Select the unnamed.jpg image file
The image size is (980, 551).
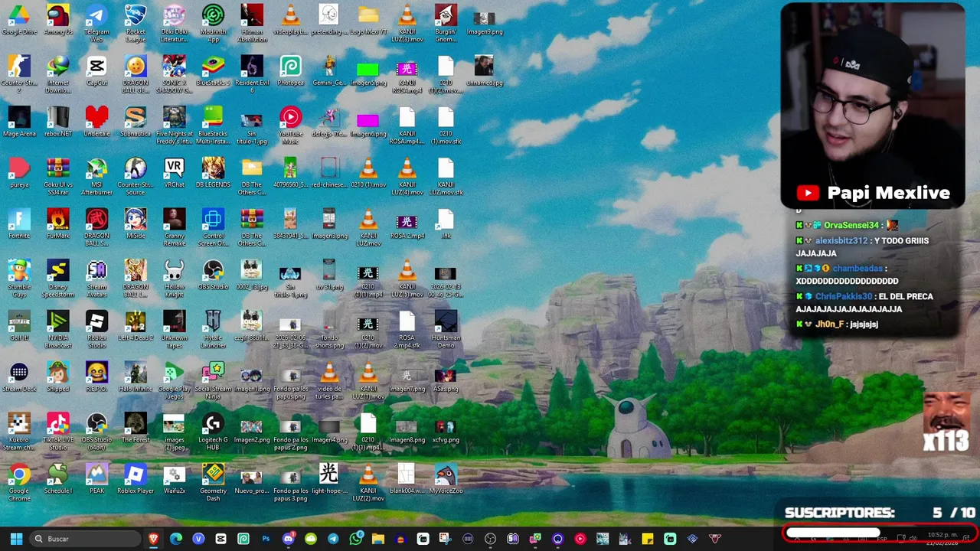pos(484,71)
